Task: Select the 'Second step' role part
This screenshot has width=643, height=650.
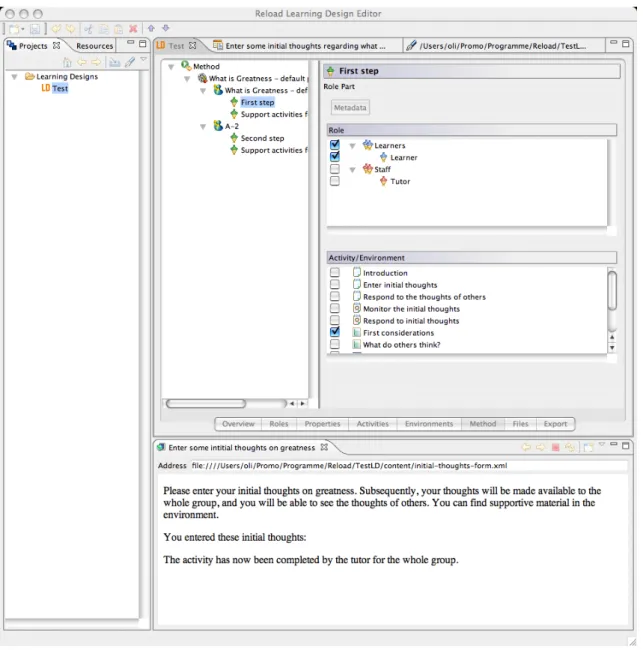Action: coord(262,138)
